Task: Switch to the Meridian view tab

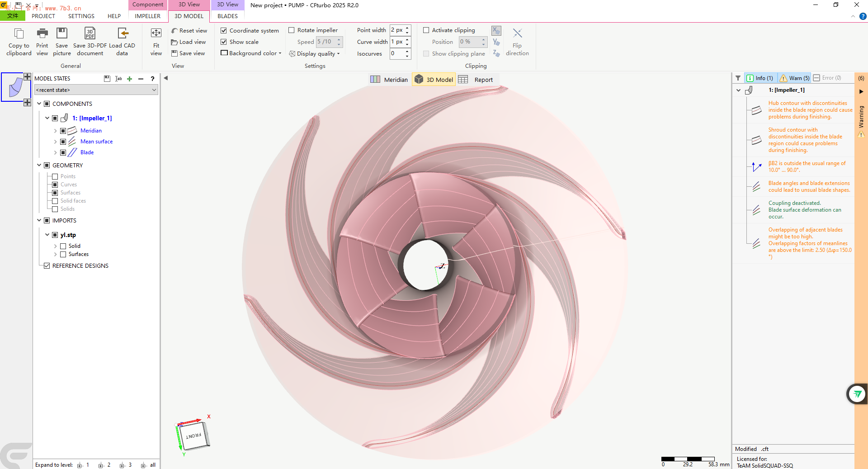Action: (389, 80)
